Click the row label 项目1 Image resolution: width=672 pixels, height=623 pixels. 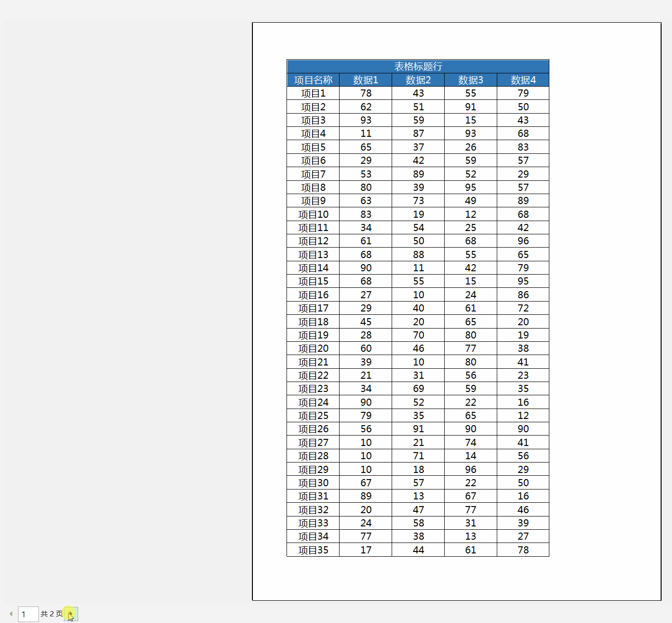[314, 93]
